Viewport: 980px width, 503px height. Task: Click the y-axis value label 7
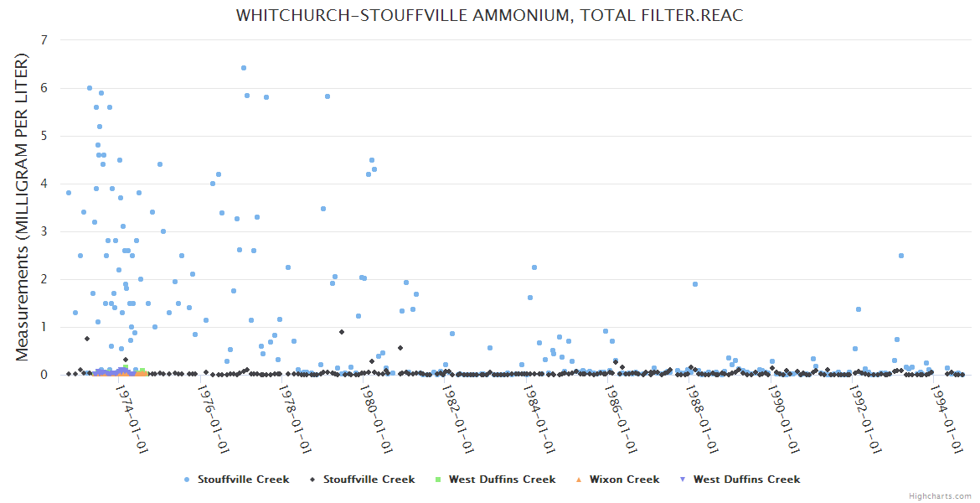click(x=44, y=40)
